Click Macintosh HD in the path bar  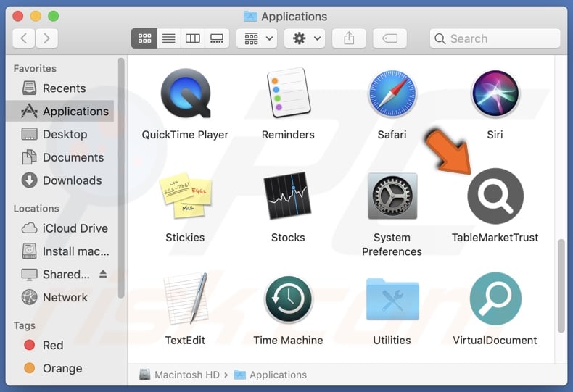(x=179, y=375)
